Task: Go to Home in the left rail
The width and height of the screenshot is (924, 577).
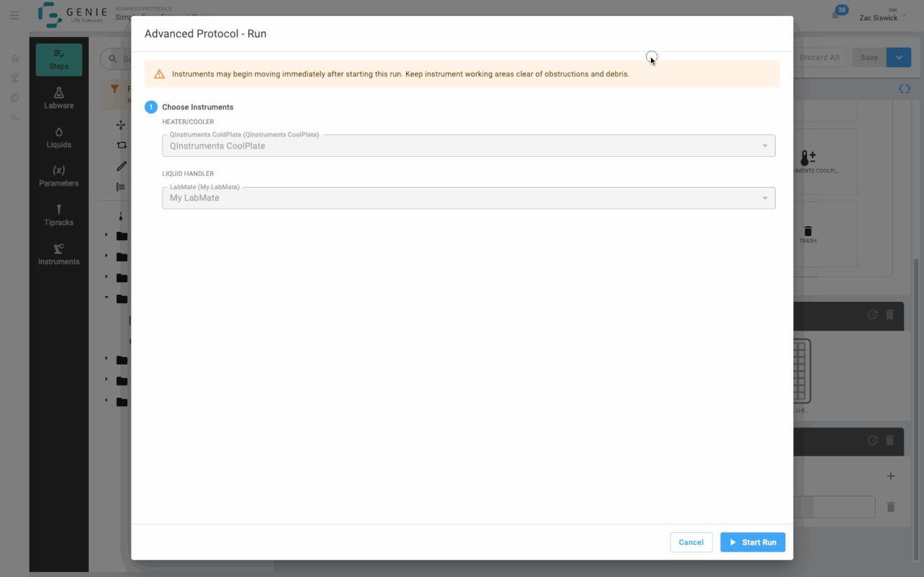Action: pyautogui.click(x=15, y=58)
